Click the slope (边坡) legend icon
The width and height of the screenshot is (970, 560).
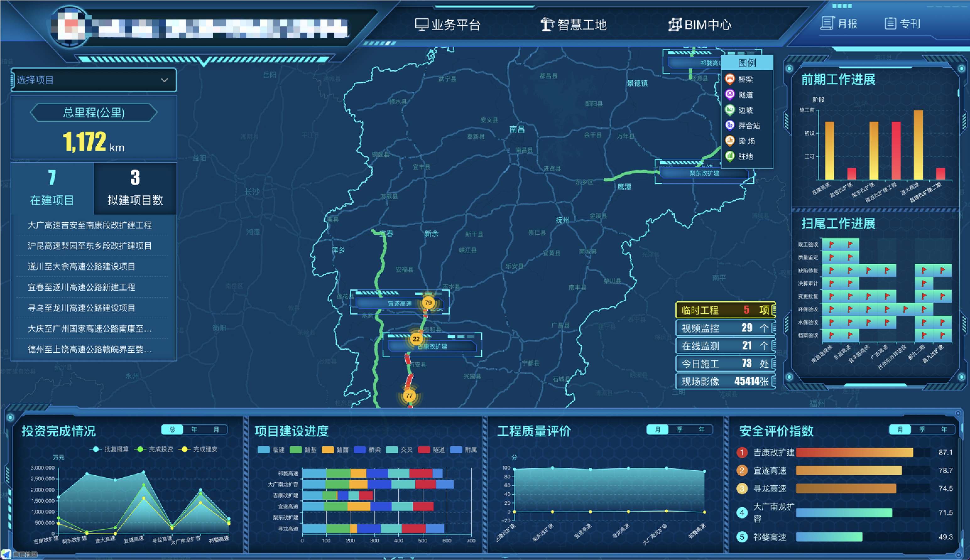pos(729,110)
